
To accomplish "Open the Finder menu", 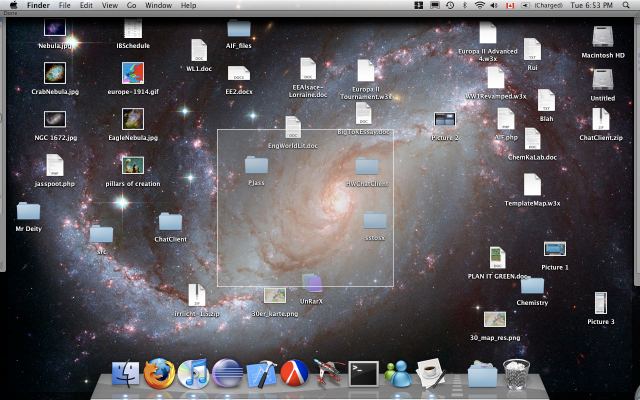I will pyautogui.click(x=38, y=5).
